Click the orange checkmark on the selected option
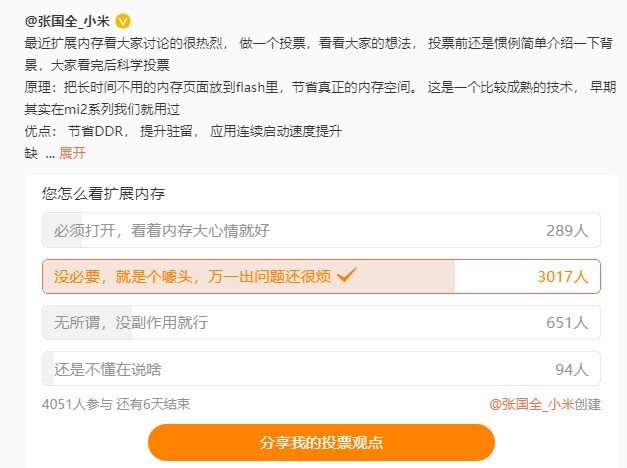Screen dimensions: 627x468 (348, 275)
